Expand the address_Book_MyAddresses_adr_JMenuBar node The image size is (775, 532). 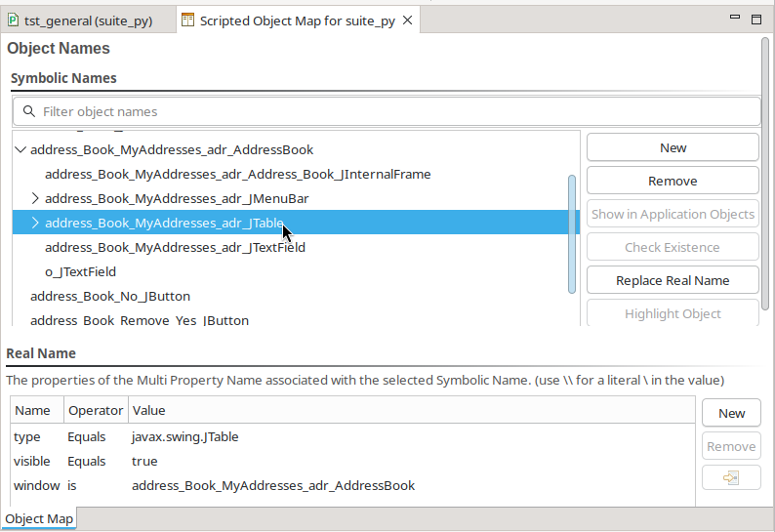point(35,199)
